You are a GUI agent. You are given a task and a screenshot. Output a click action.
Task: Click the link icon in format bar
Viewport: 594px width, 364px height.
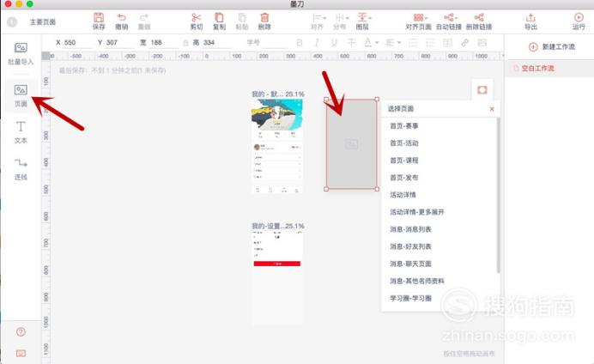pyautogui.click(x=465, y=43)
